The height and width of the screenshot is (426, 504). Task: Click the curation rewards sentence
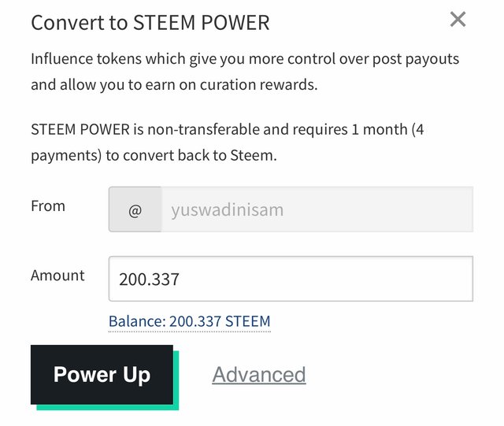coord(173,85)
